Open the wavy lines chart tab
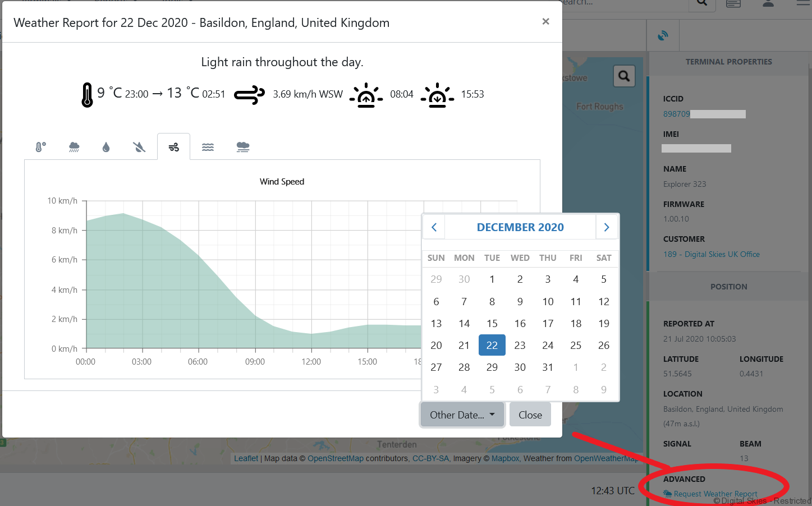Screen dimensions: 812x506 click(x=208, y=147)
